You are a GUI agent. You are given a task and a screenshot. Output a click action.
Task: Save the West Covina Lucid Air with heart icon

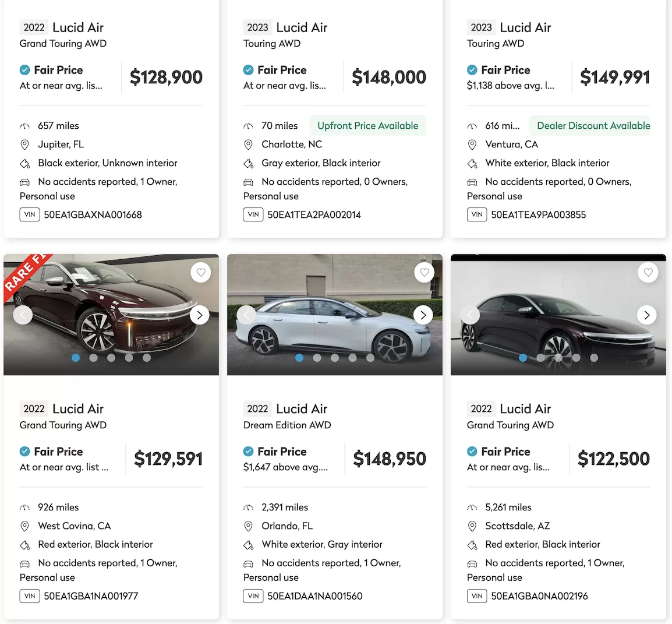pyautogui.click(x=200, y=272)
